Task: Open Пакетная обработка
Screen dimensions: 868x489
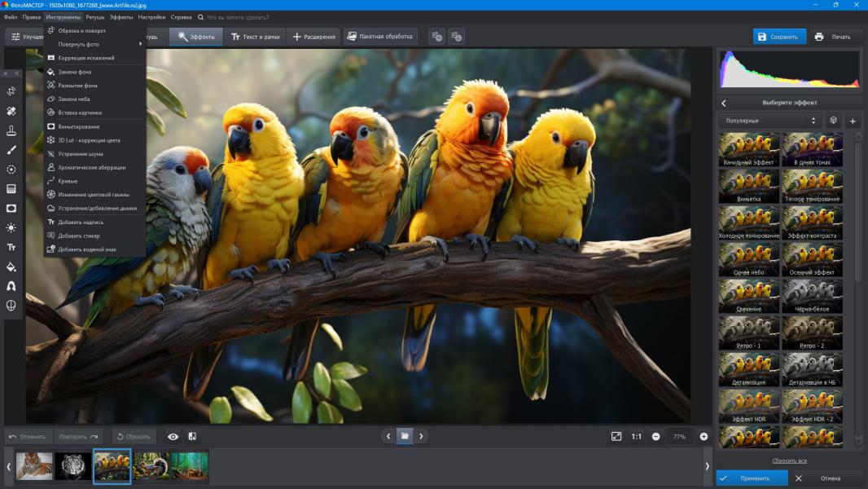Action: coord(379,37)
